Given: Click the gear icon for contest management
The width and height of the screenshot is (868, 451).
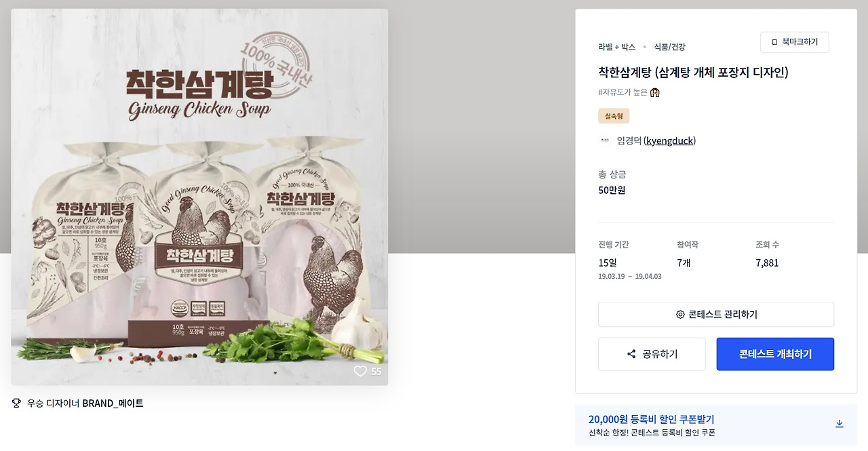Looking at the screenshot, I should tap(680, 315).
